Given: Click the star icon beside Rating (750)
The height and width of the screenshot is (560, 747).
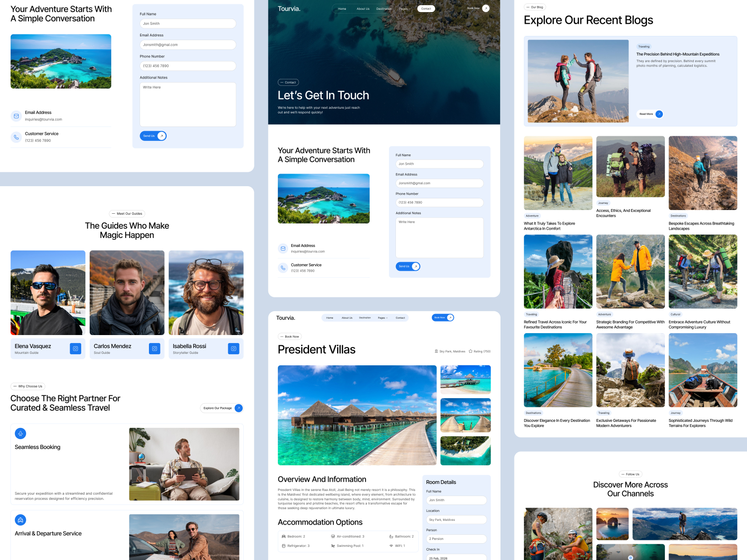Looking at the screenshot, I should (471, 351).
